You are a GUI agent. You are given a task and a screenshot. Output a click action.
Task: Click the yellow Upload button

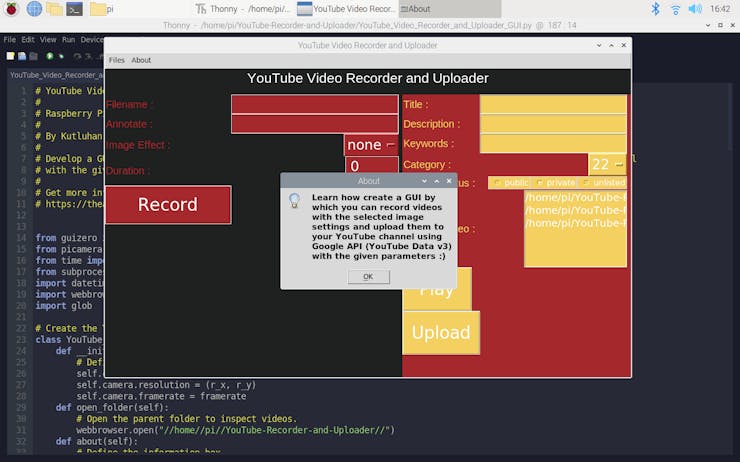(x=441, y=333)
